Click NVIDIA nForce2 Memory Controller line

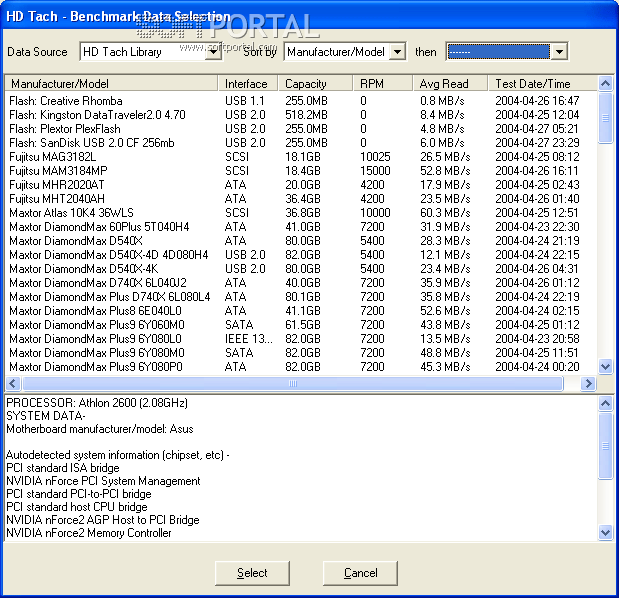(x=88, y=533)
